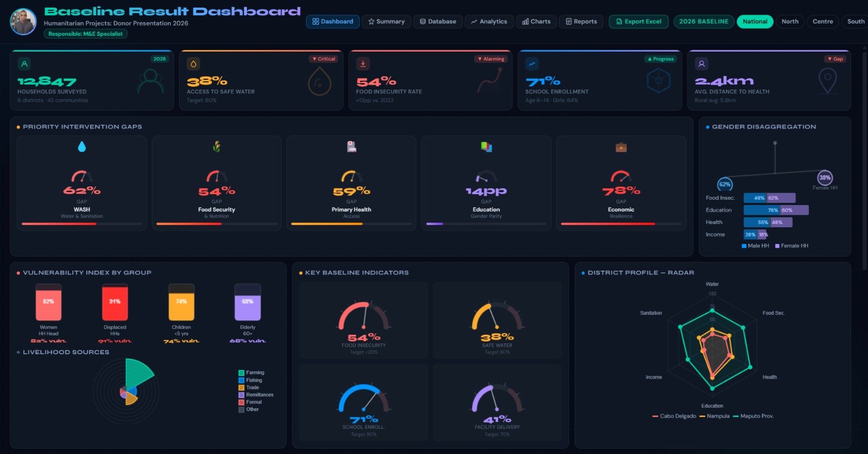This screenshot has width=868, height=454.
Task: Click the Facility Delivery 41% gauge
Action: [x=497, y=398]
